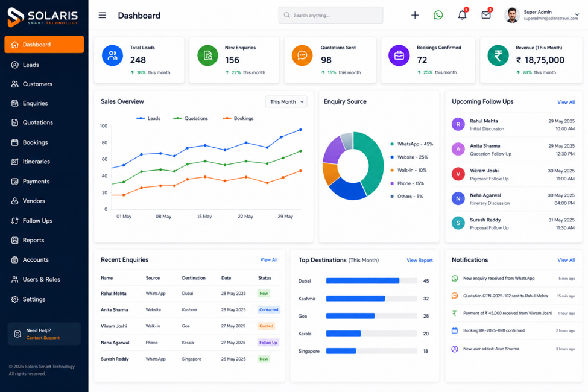Click the Users & Roles sidebar icon

point(14,279)
